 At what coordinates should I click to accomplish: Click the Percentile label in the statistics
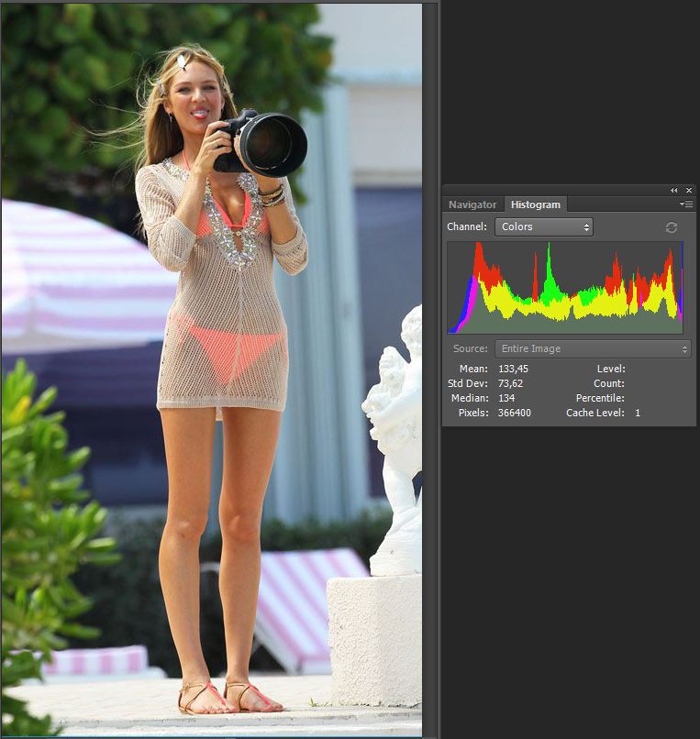(x=600, y=398)
